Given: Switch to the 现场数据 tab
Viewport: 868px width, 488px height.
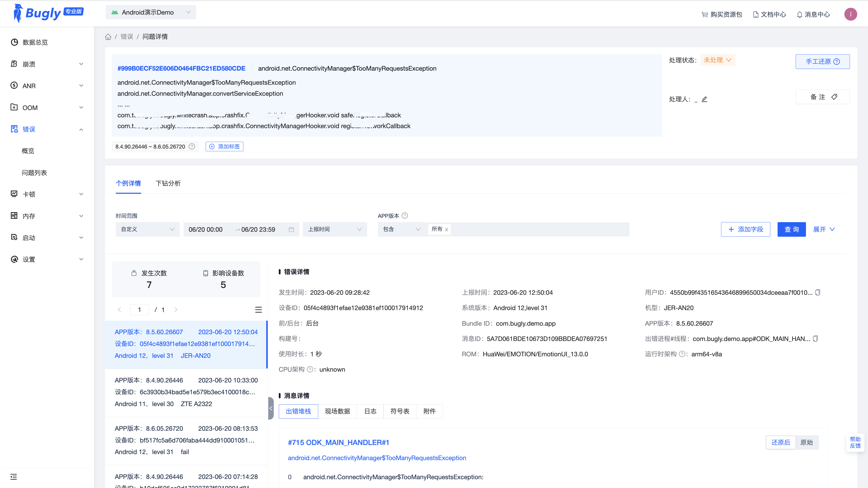Looking at the screenshot, I should coord(337,412).
